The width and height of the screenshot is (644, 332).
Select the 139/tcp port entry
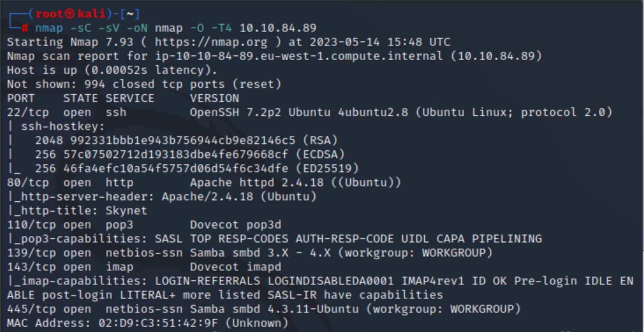[31, 253]
